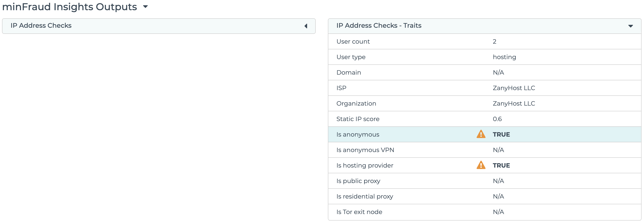Viewport: 644px width, 223px height.
Task: Open the minFraud Insights Outputs dropdown arrow
Action: tap(145, 7)
